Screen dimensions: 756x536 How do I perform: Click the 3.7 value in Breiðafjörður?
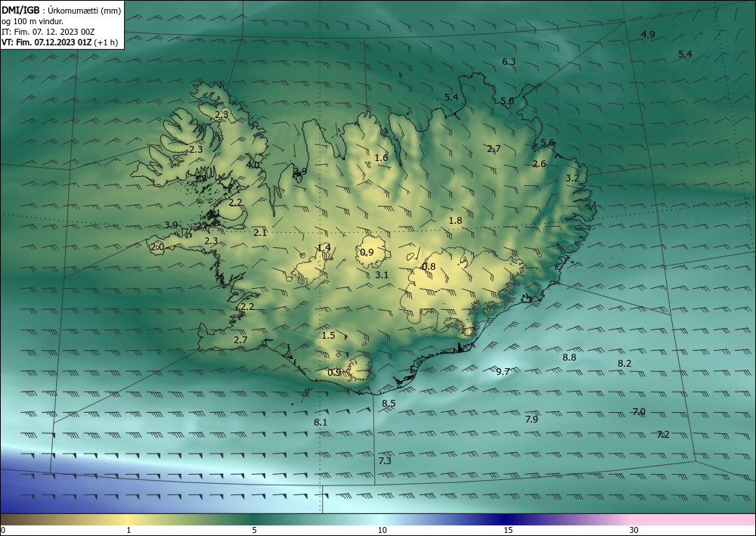click(x=200, y=179)
